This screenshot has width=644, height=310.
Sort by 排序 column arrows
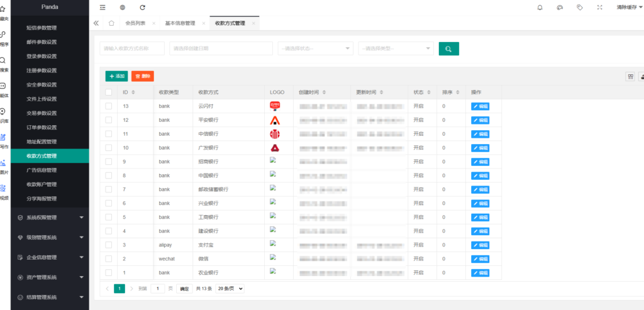[x=458, y=92]
